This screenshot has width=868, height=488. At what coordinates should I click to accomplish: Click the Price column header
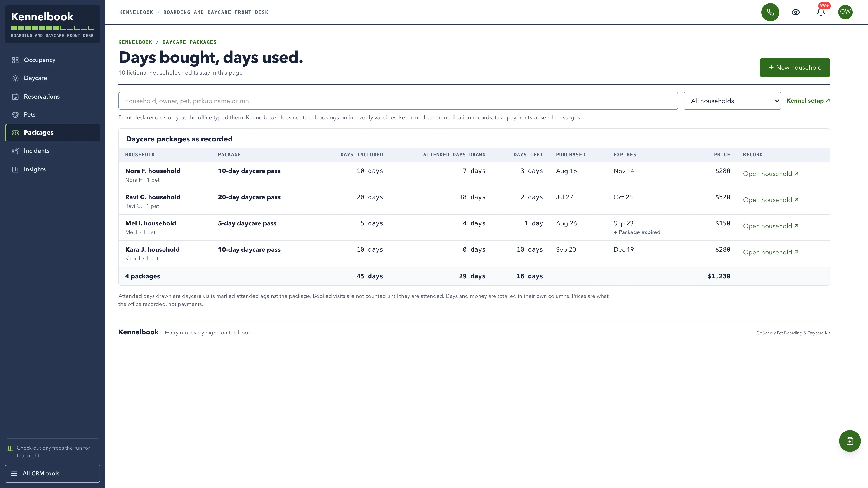[x=722, y=155]
